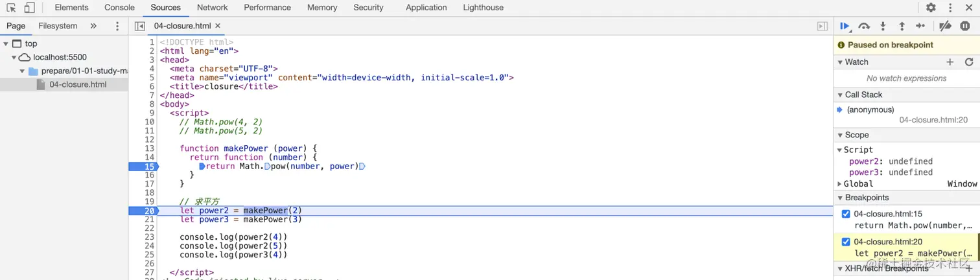Step into next function call
980x280 pixels.
tap(883, 26)
